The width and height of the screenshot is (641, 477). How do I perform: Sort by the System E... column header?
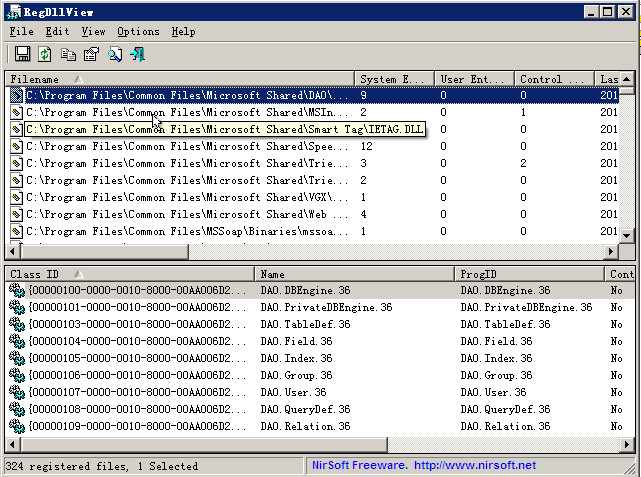point(394,79)
